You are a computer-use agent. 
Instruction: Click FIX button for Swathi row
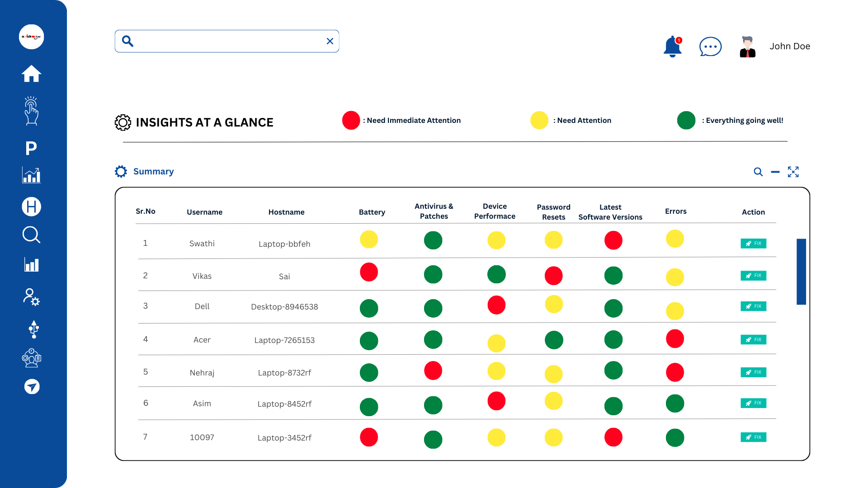pos(753,244)
